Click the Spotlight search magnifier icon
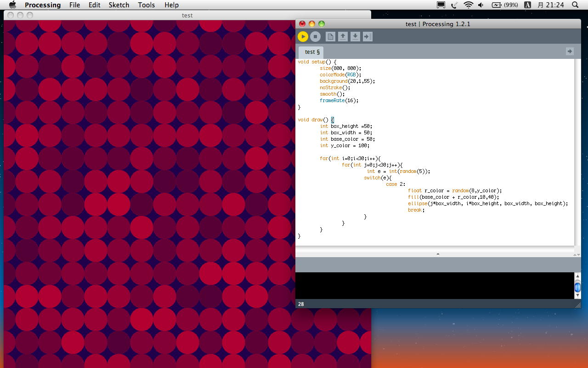588x368 pixels. pyautogui.click(x=575, y=5)
